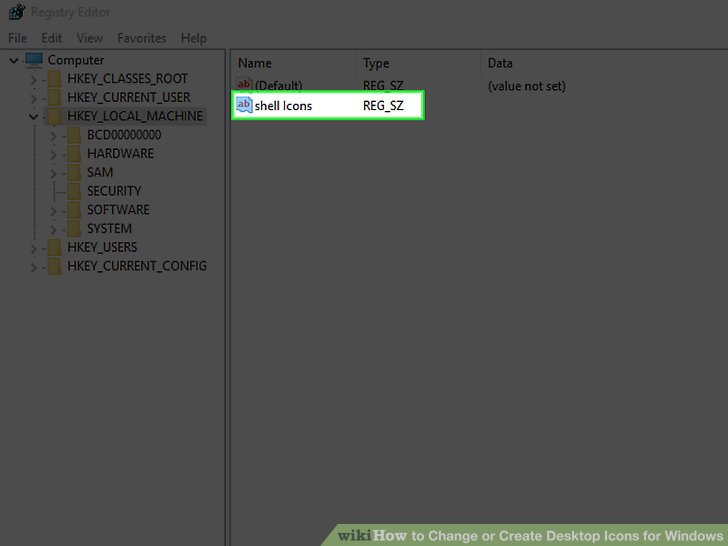The image size is (728, 546).
Task: Click the HKEY_USERS folder icon
Action: [54, 247]
